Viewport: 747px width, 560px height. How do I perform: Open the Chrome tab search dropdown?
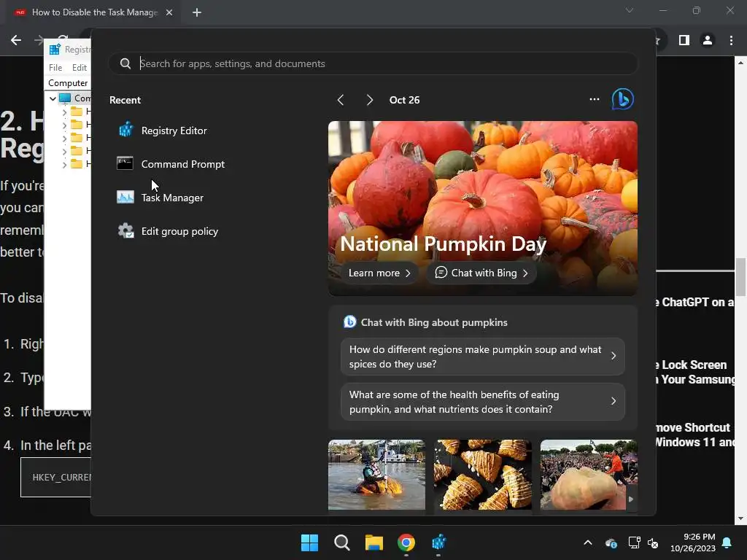(630, 10)
